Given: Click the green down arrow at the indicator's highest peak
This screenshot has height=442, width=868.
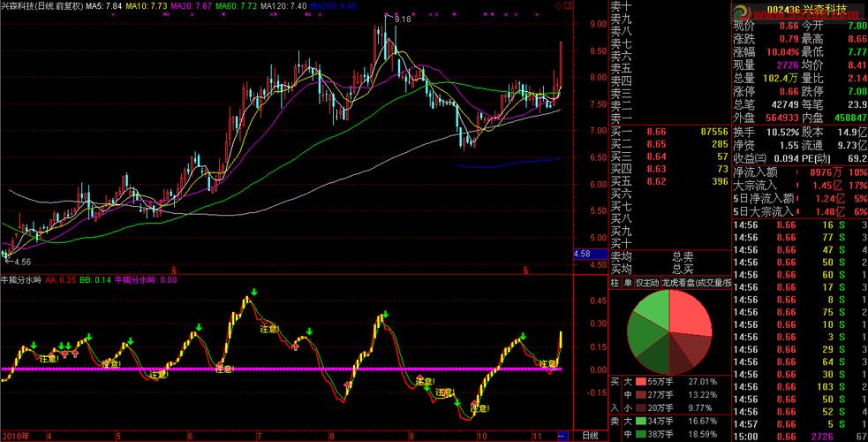Looking at the screenshot, I should pos(253,291).
